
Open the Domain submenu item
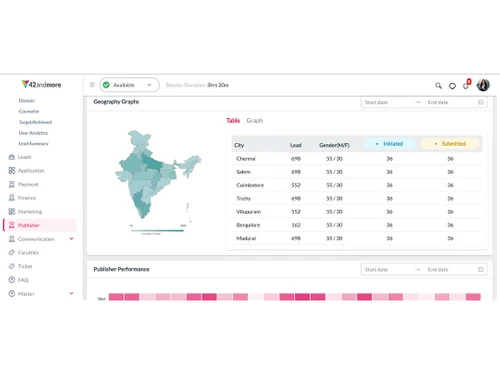(27, 100)
